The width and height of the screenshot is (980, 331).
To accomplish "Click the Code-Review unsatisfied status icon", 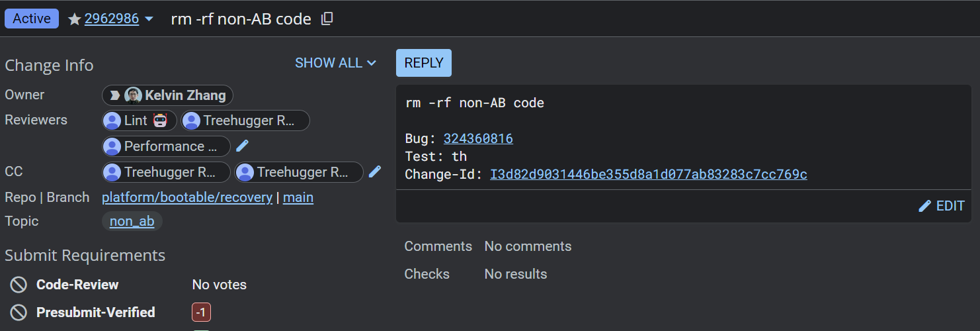I will coord(19,285).
